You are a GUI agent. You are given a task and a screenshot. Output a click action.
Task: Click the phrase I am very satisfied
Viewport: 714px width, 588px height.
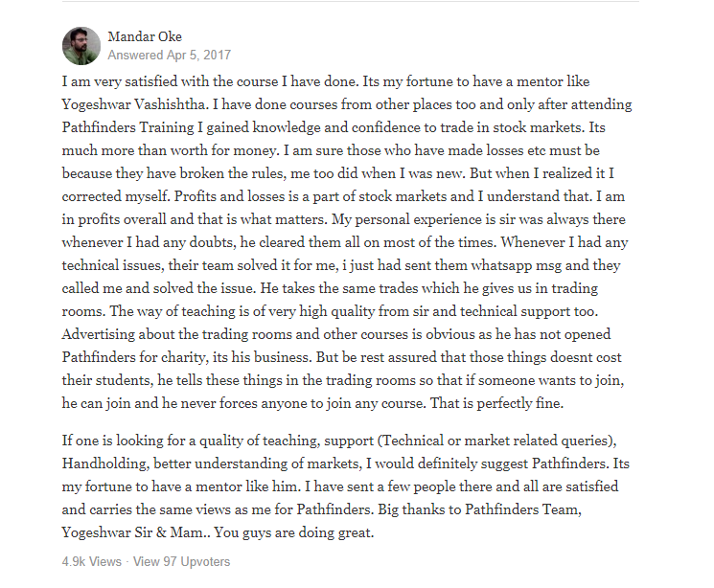(x=119, y=81)
